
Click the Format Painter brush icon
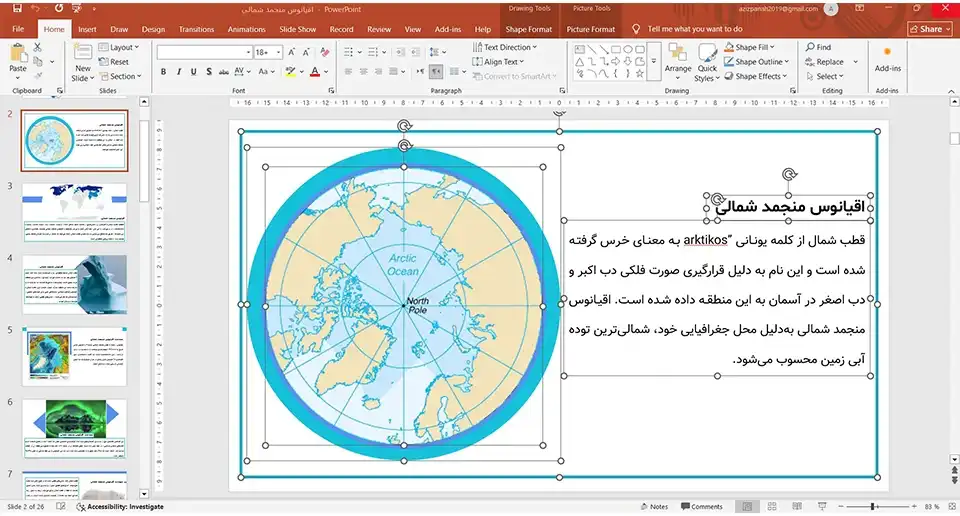[38, 76]
